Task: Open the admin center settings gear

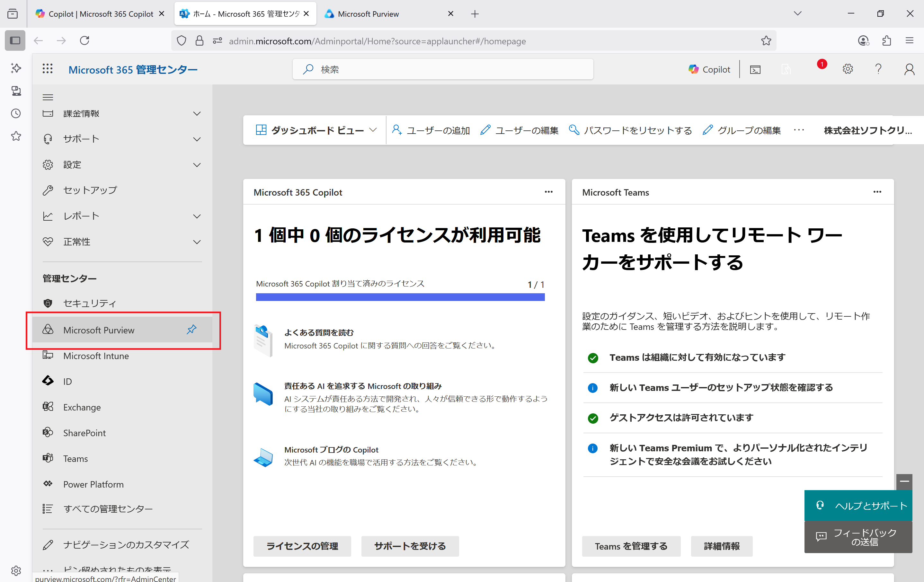Action: 848,69
